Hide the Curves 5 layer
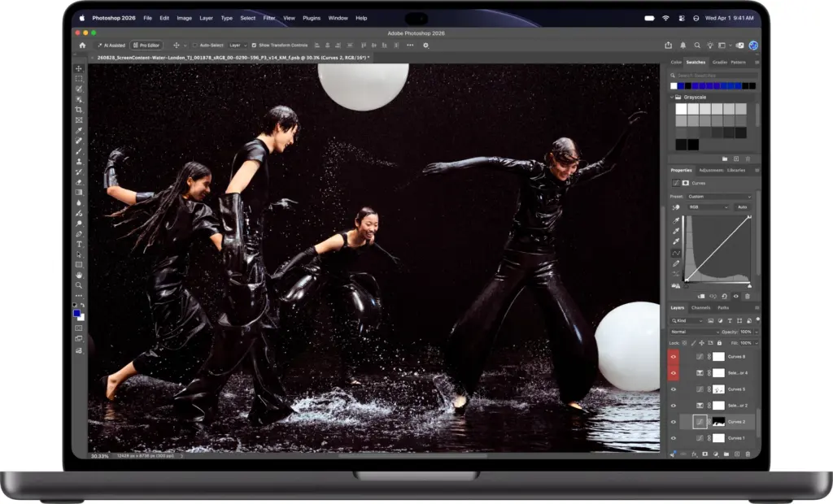833x504 pixels. [673, 389]
